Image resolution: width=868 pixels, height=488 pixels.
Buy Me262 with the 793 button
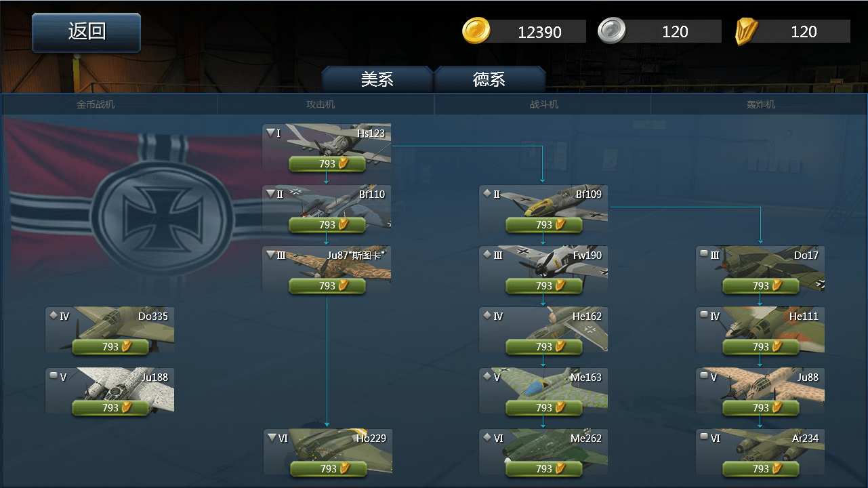coord(544,468)
